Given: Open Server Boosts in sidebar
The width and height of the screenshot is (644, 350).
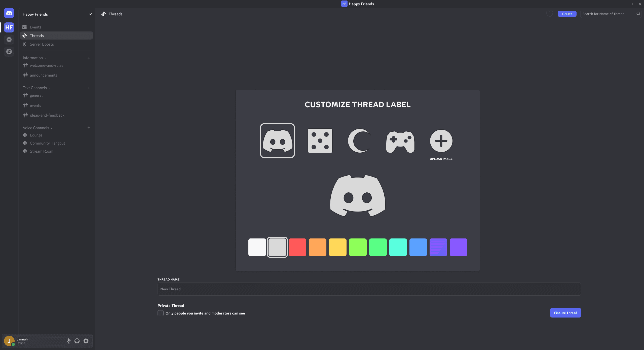Looking at the screenshot, I should [x=42, y=44].
